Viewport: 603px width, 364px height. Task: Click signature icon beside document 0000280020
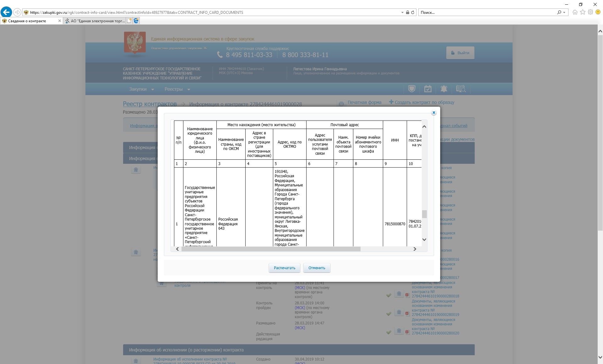pyautogui.click(x=399, y=331)
